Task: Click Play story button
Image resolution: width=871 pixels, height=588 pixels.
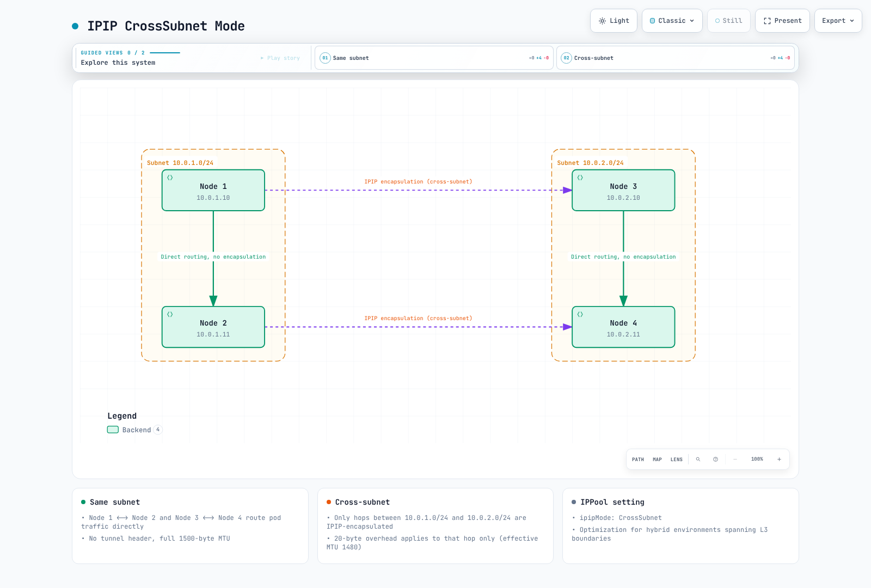Action: pyautogui.click(x=280, y=58)
